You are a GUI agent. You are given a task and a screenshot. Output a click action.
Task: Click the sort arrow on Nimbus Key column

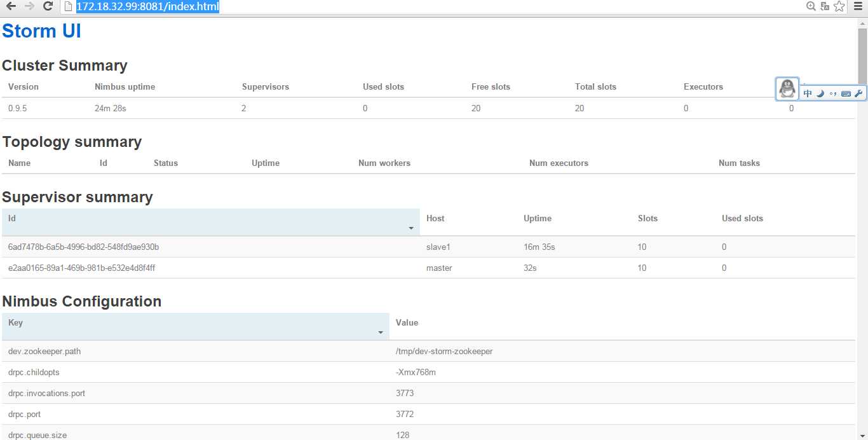tap(381, 333)
